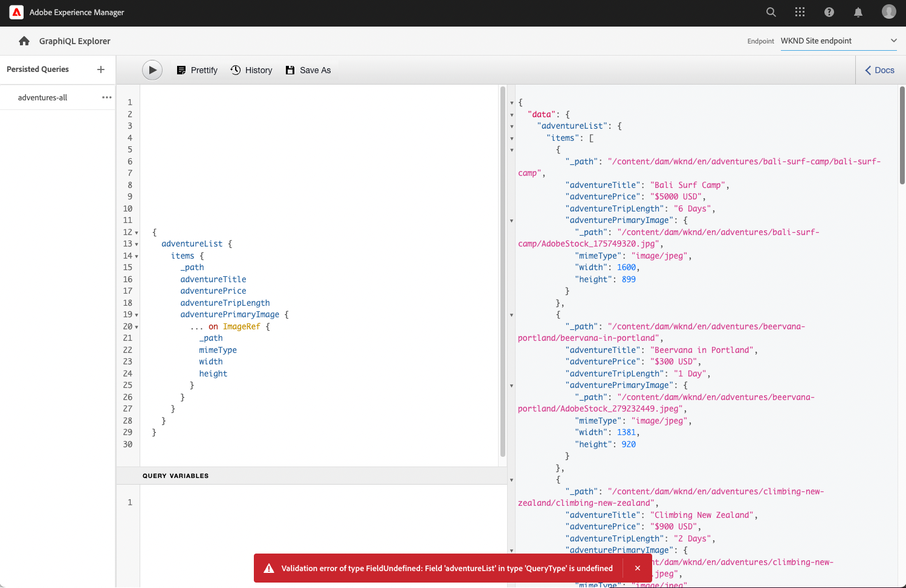Execute the GraphQL query with the play button

pos(152,69)
